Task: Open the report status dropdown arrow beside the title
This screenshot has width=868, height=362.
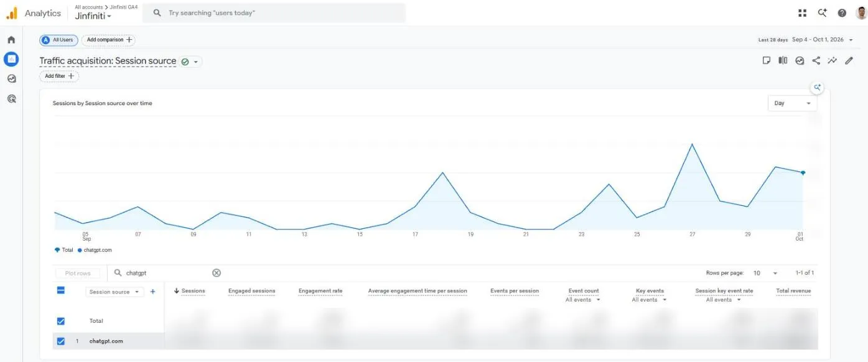Action: [x=196, y=62]
